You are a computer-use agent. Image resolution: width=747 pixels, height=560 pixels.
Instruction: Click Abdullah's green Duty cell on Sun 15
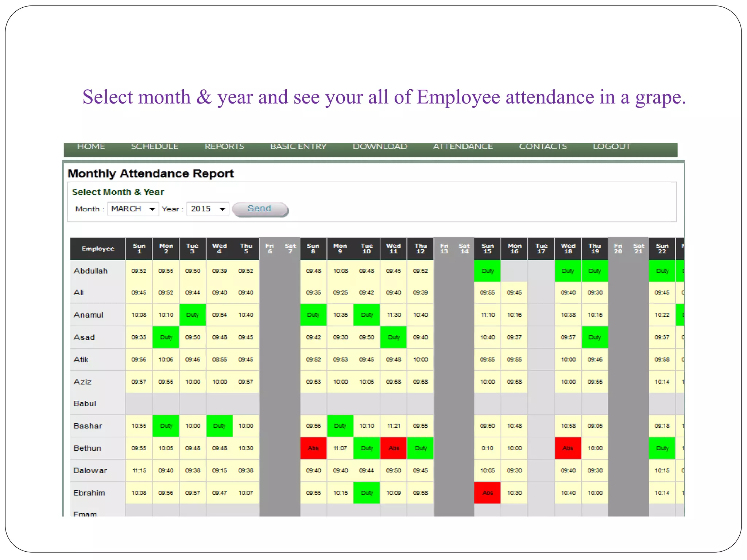[487, 271]
